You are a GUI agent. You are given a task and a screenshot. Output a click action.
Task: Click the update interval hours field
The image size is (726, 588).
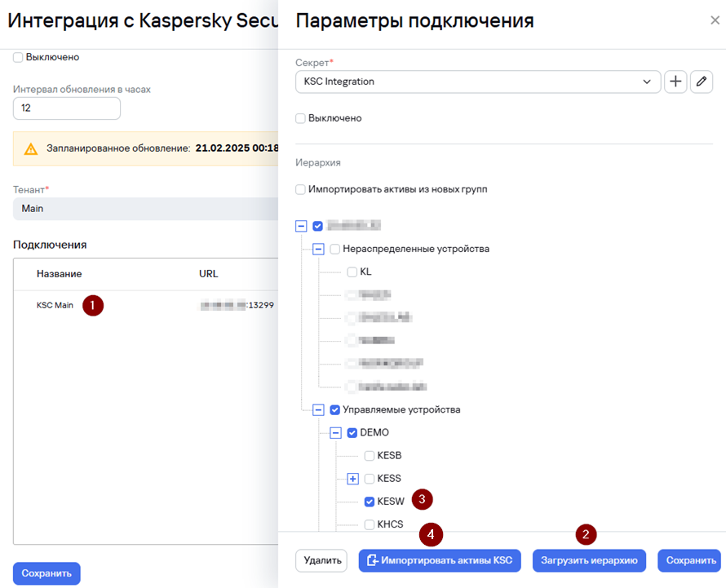pyautogui.click(x=67, y=108)
